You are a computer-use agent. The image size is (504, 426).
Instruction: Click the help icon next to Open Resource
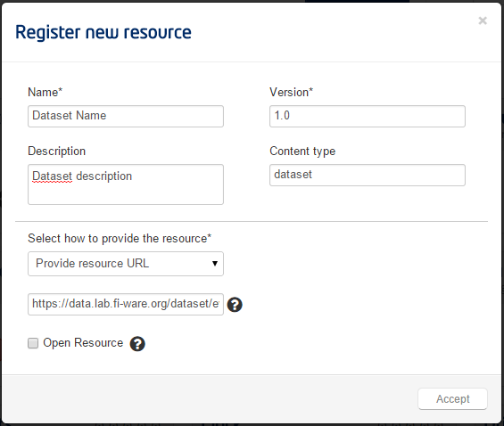[137, 343]
